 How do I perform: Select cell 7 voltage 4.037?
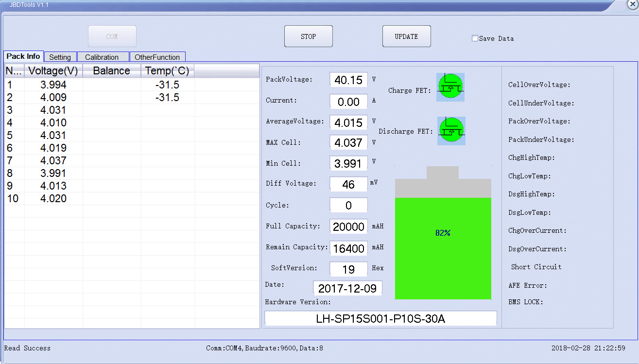point(53,161)
